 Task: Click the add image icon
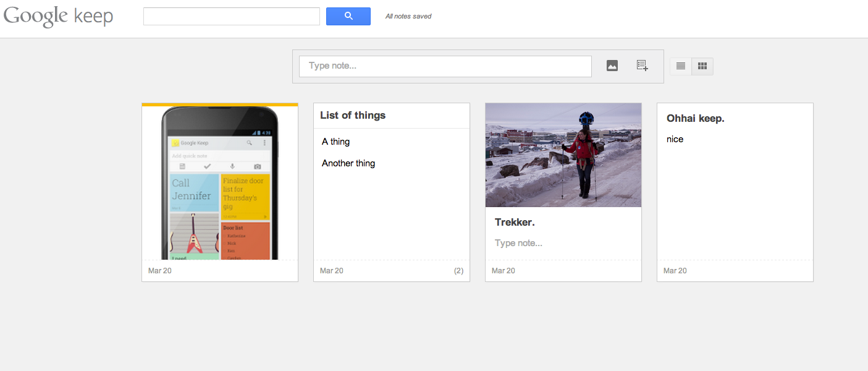612,66
